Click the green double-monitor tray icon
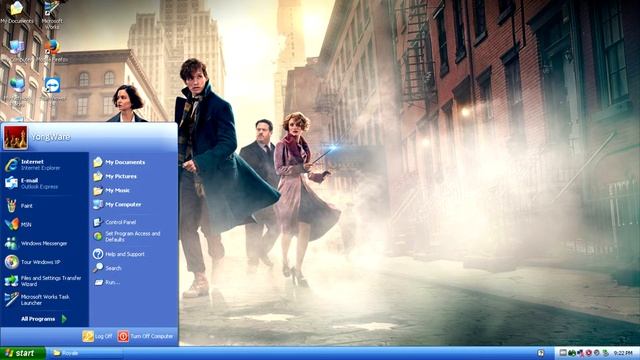 tap(572, 353)
